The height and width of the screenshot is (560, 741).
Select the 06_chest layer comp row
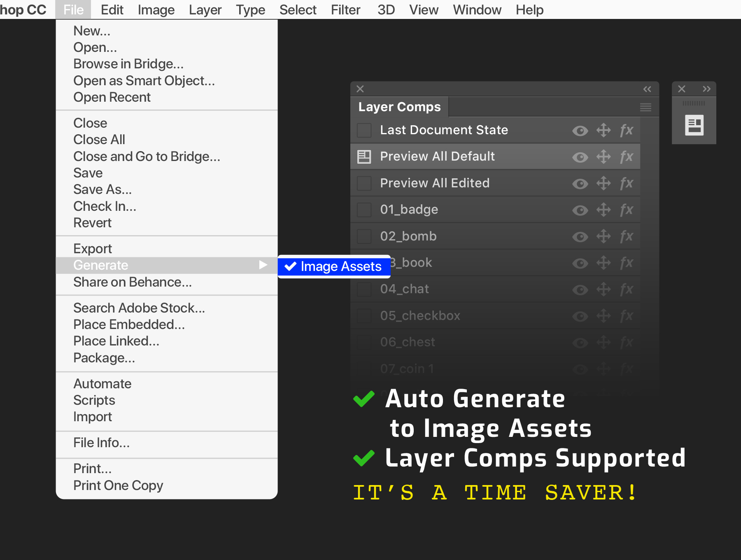(495, 342)
